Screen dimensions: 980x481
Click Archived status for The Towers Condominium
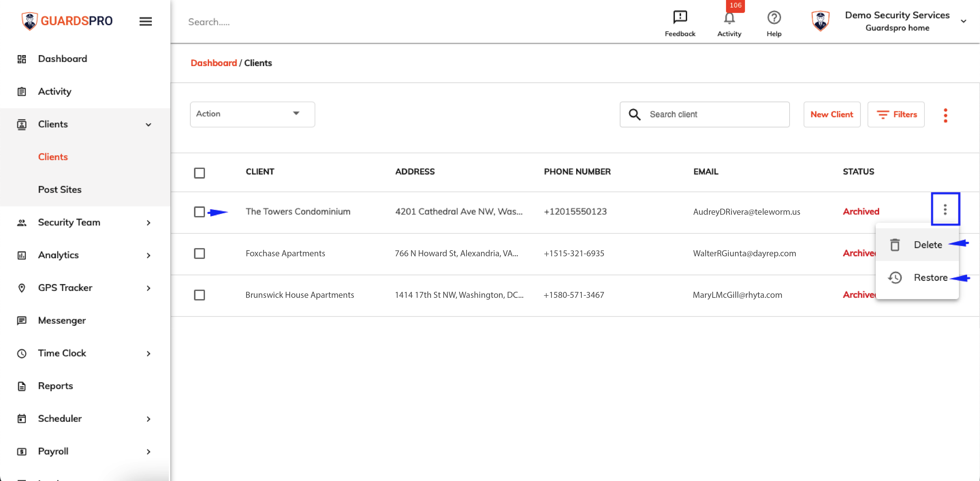(861, 212)
